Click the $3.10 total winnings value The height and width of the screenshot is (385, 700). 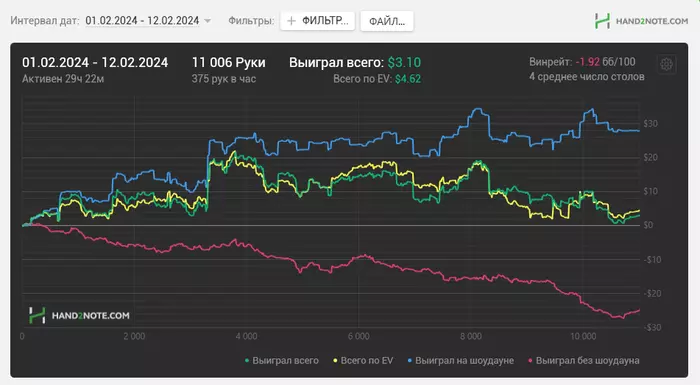point(404,63)
